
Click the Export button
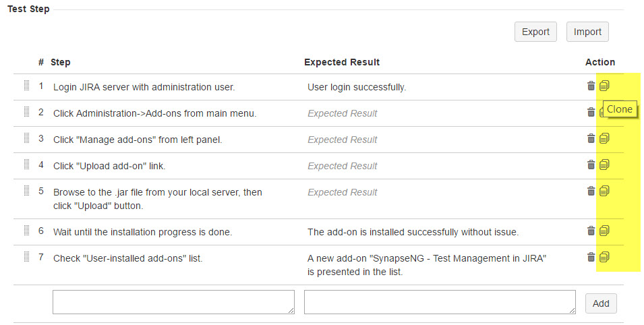pos(535,32)
